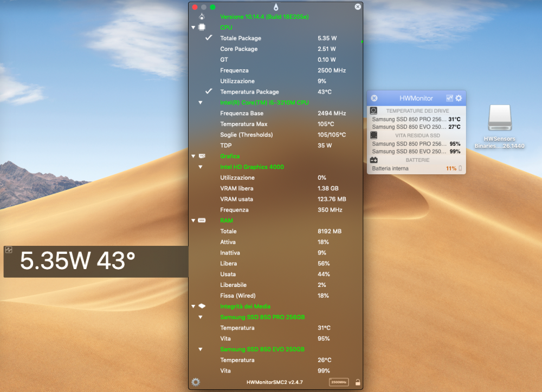
Task: Click the battery section icon in HWMonitor
Action: pyautogui.click(x=373, y=160)
